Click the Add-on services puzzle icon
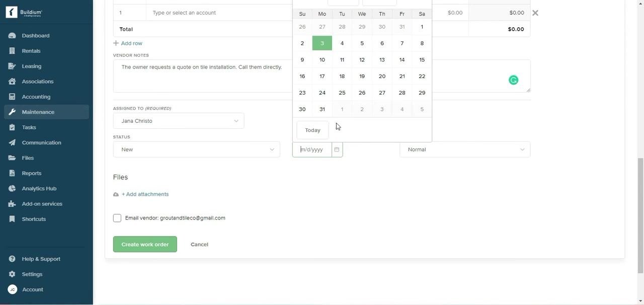Viewport: 644px width, 305px height. [12, 204]
